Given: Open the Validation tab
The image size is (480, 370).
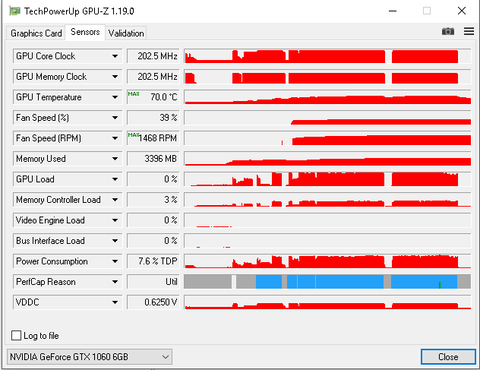Looking at the screenshot, I should [126, 33].
